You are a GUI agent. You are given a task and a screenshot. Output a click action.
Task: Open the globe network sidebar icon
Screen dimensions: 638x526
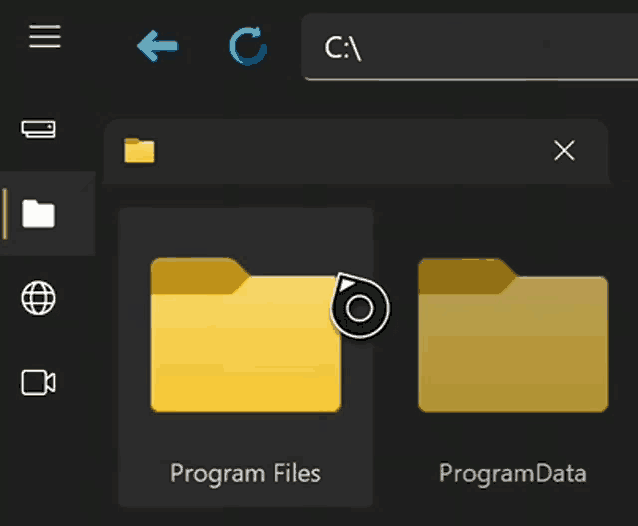click(38, 298)
